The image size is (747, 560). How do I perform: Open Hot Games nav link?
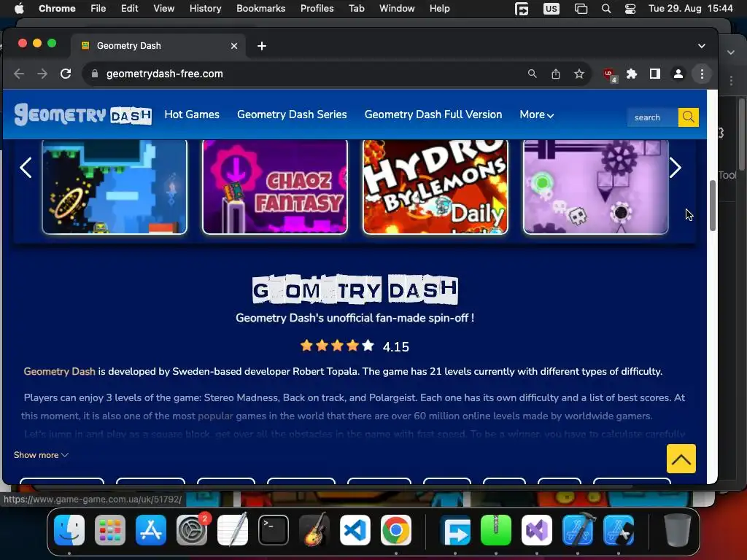(192, 114)
